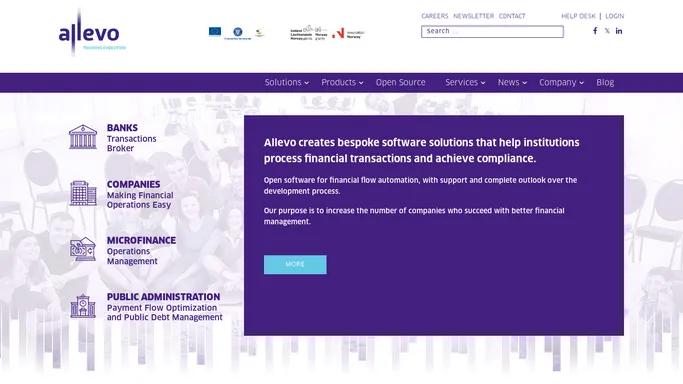
Task: Focus the Search input field
Action: tap(492, 31)
